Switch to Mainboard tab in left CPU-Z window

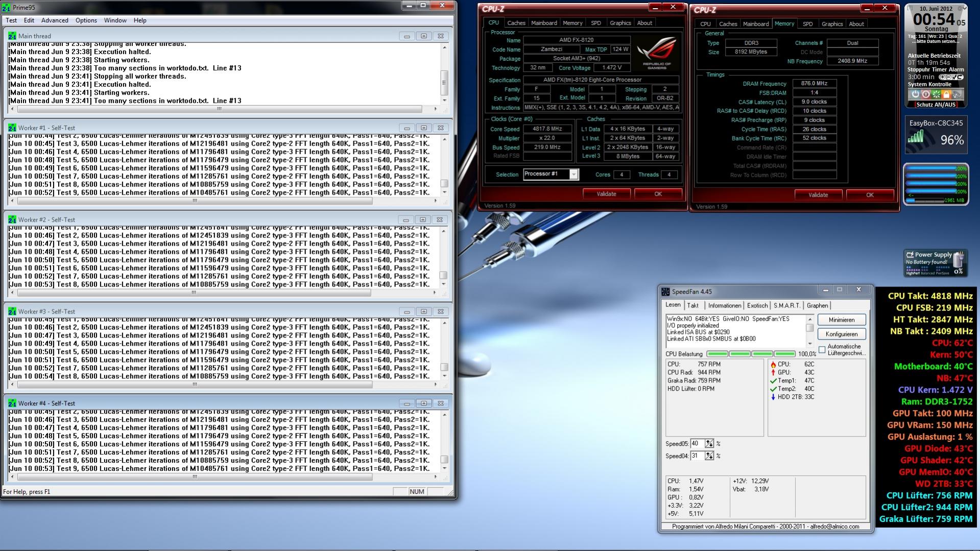[544, 23]
